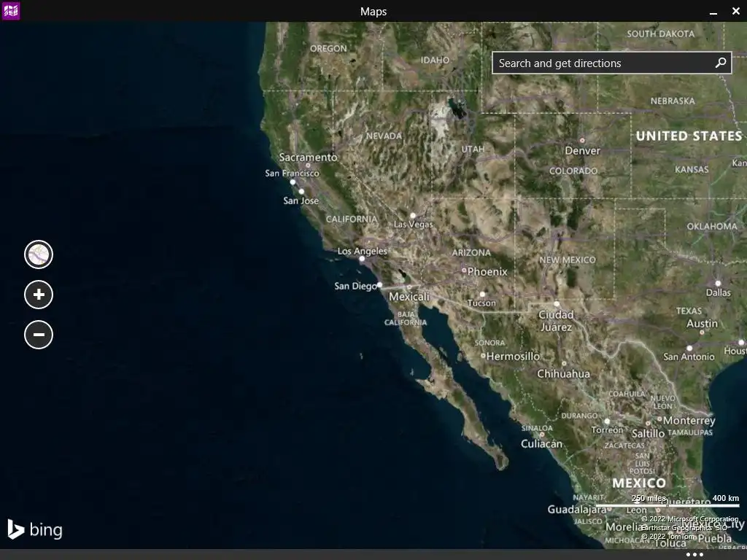Image resolution: width=747 pixels, height=560 pixels.
Task: Click the San Francisco label
Action: pyautogui.click(x=292, y=174)
